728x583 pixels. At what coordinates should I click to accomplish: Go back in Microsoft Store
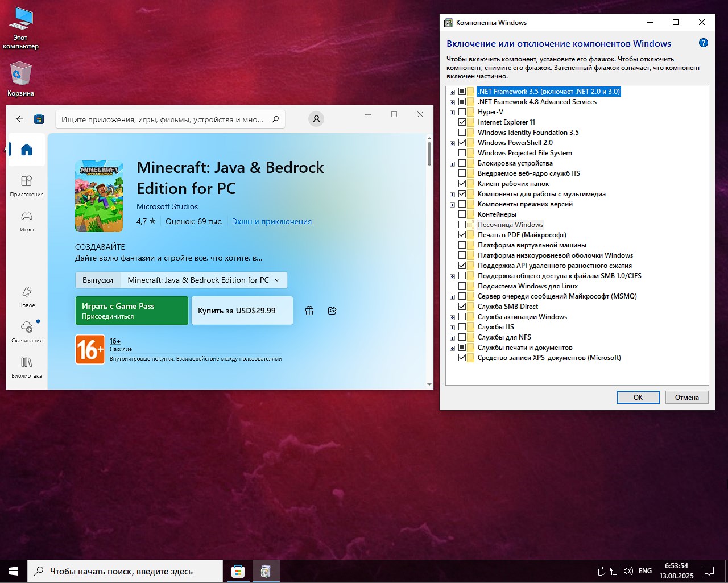pyautogui.click(x=20, y=119)
